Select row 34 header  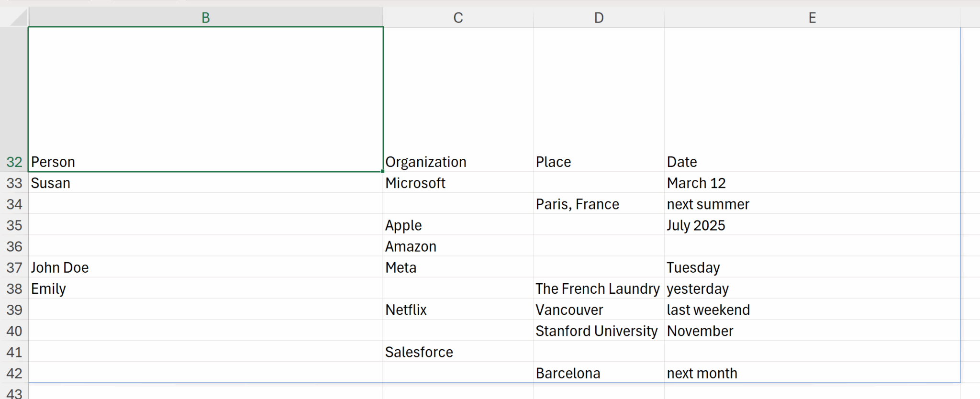(x=14, y=203)
